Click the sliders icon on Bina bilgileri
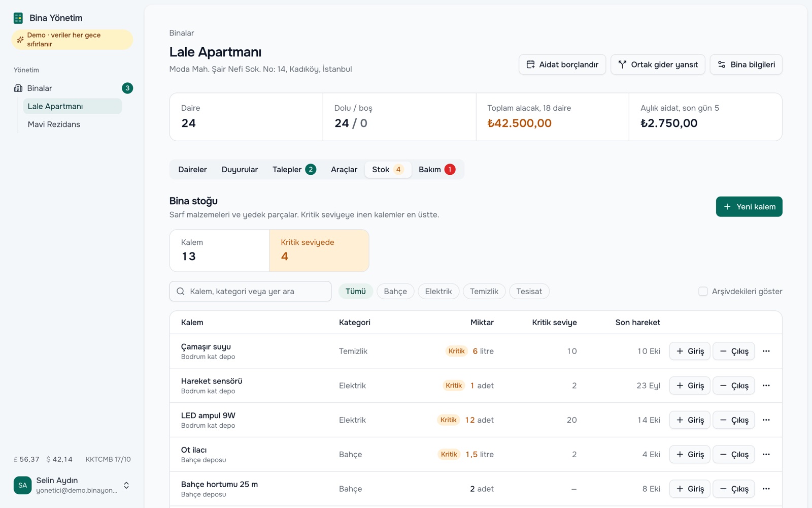This screenshot has height=508, width=812. [722, 65]
